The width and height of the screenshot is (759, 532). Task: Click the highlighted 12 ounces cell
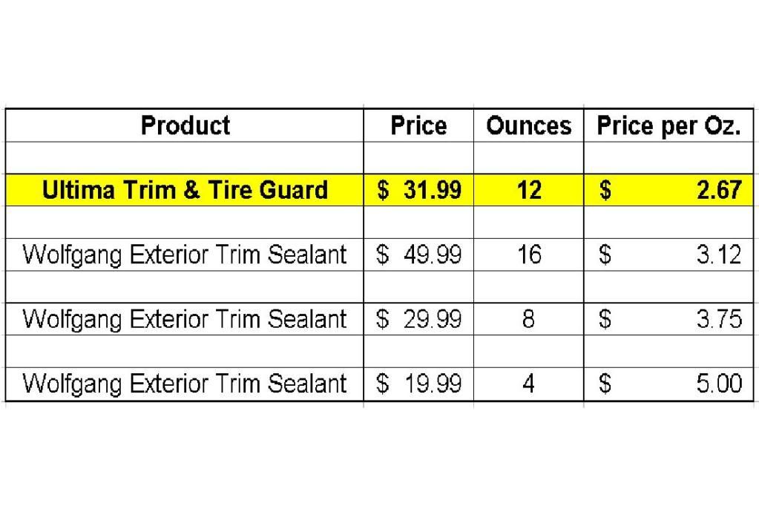(x=528, y=190)
